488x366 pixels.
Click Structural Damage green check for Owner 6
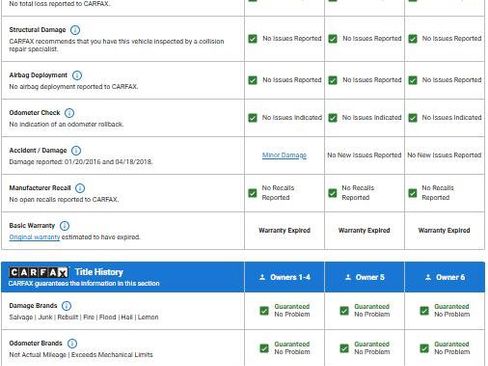(x=413, y=39)
